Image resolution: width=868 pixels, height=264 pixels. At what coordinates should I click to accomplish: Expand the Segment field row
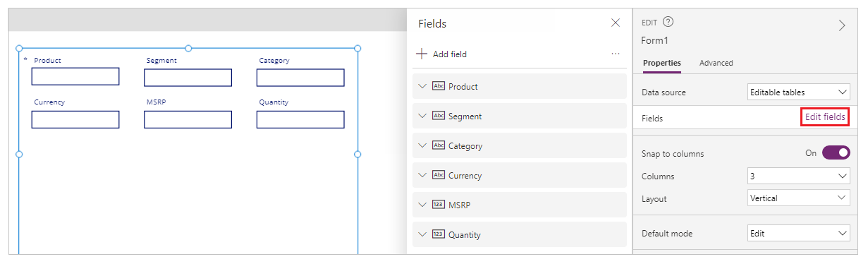tap(422, 116)
